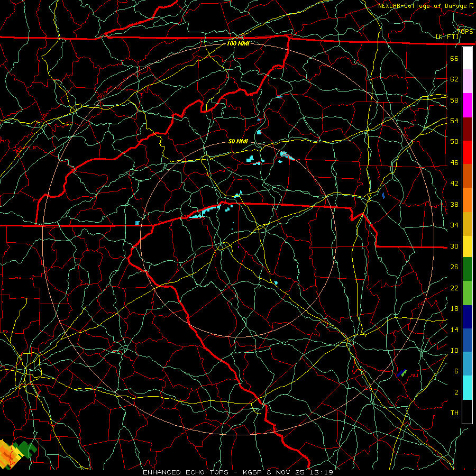Click the black TH legend swatch
The width and height of the screenshot is (476, 476).
(467, 411)
